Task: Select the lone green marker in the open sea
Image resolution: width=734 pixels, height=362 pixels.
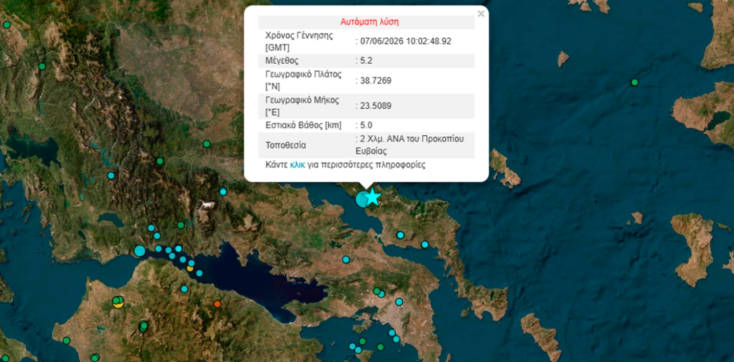Action: [634, 82]
